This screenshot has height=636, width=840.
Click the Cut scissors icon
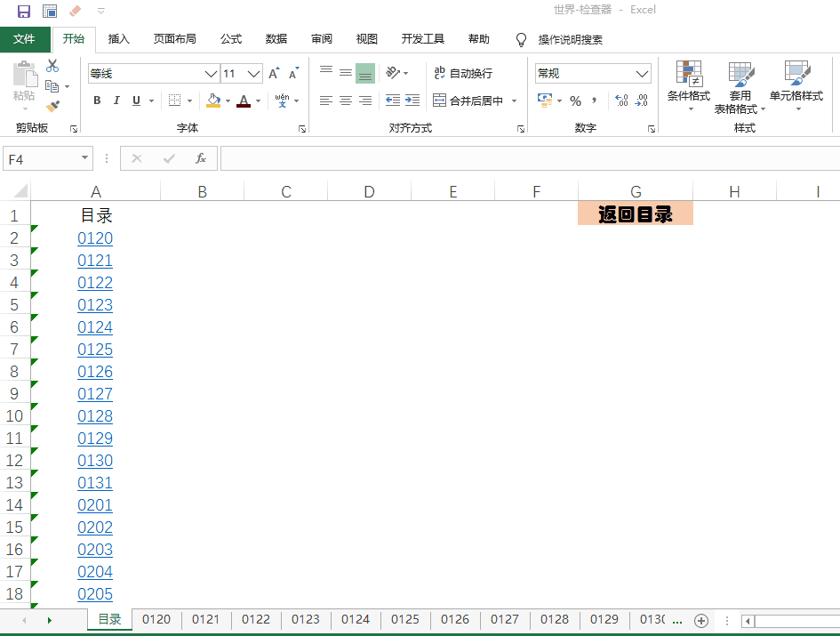pos(52,66)
